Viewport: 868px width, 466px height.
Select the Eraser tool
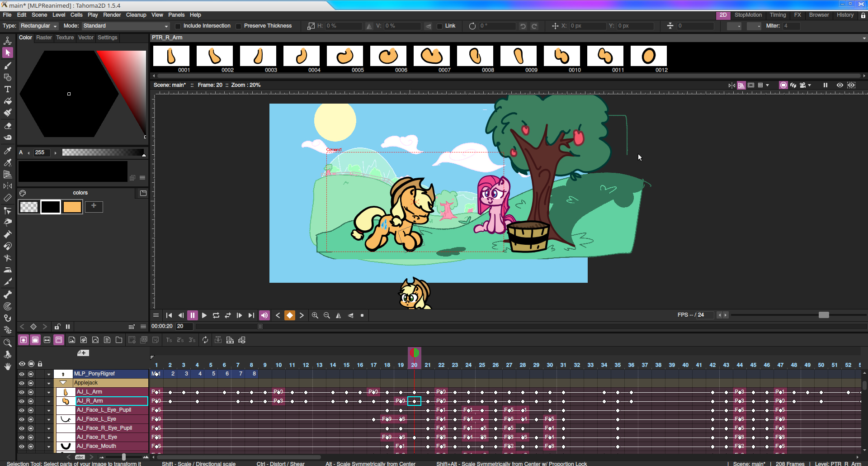point(8,126)
